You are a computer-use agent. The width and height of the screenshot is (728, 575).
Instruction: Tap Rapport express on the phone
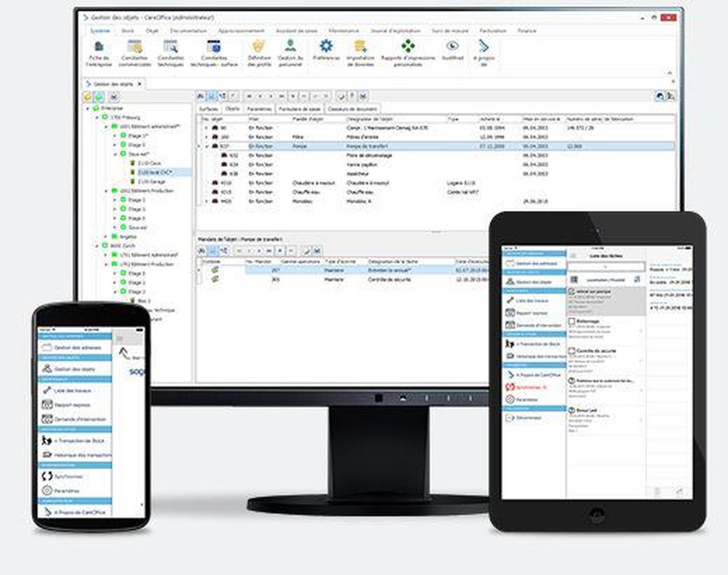tap(74, 405)
